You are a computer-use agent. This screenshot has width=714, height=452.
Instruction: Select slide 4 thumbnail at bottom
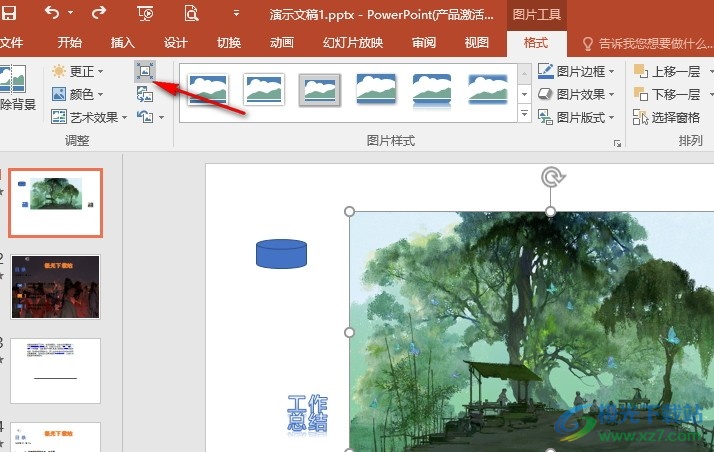tap(55, 437)
